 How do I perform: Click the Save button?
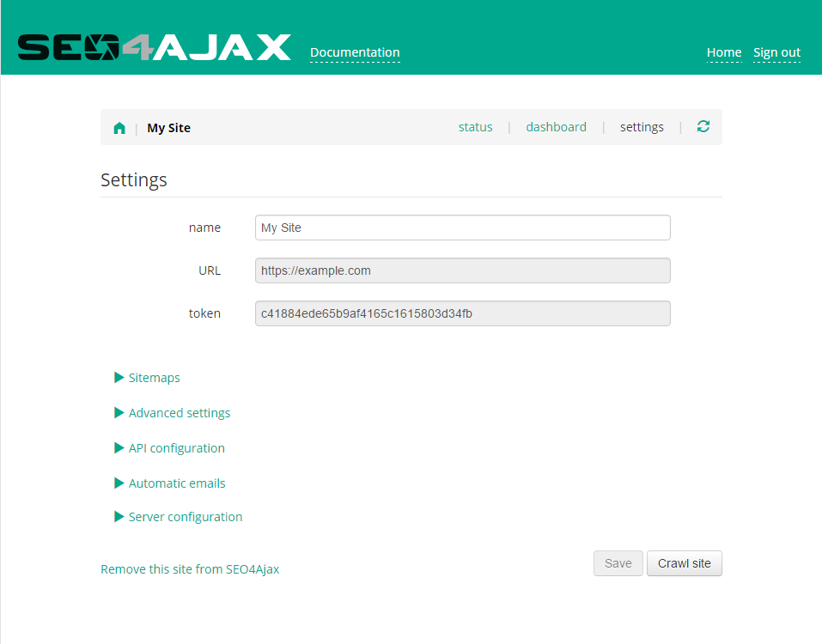pyautogui.click(x=618, y=563)
